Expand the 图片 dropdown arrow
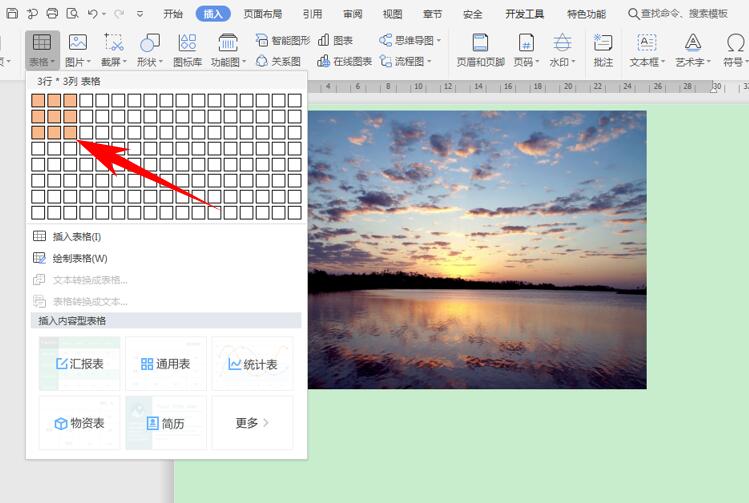This screenshot has height=503, width=749. pos(88,62)
